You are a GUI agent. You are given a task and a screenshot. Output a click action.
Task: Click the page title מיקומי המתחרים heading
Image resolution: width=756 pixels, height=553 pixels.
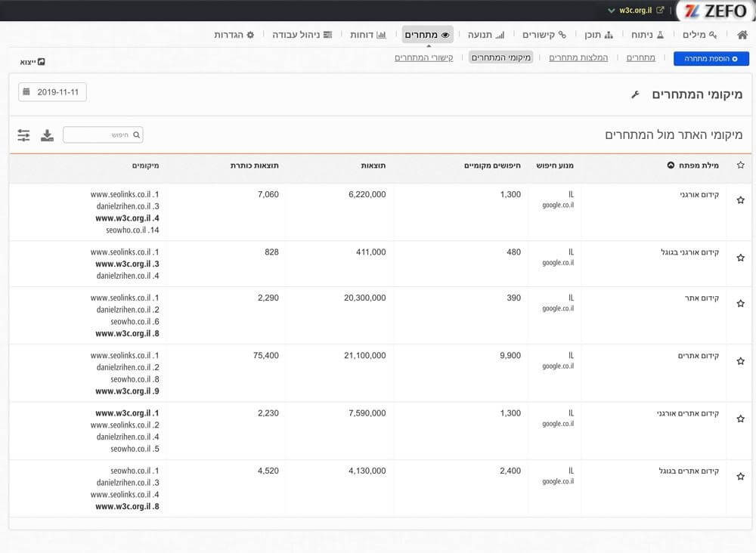point(697,94)
